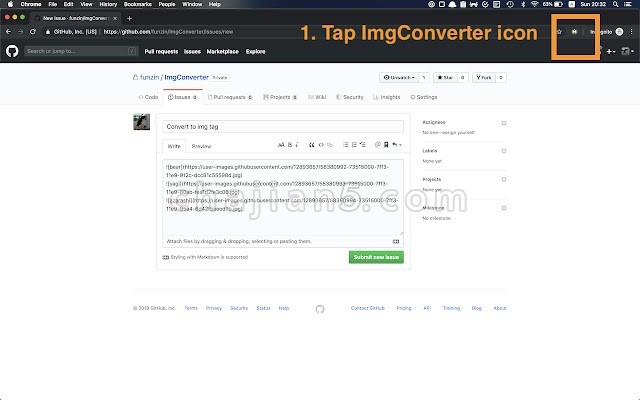
Task: Click the funzin owner link
Action: [149, 77]
